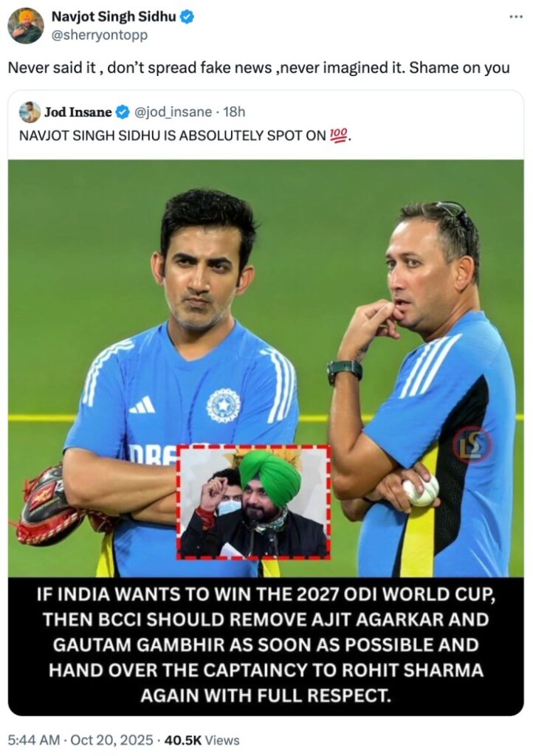533x756 pixels.
Task: Open Jod Insane's small profile avatar
Action: tap(30, 112)
